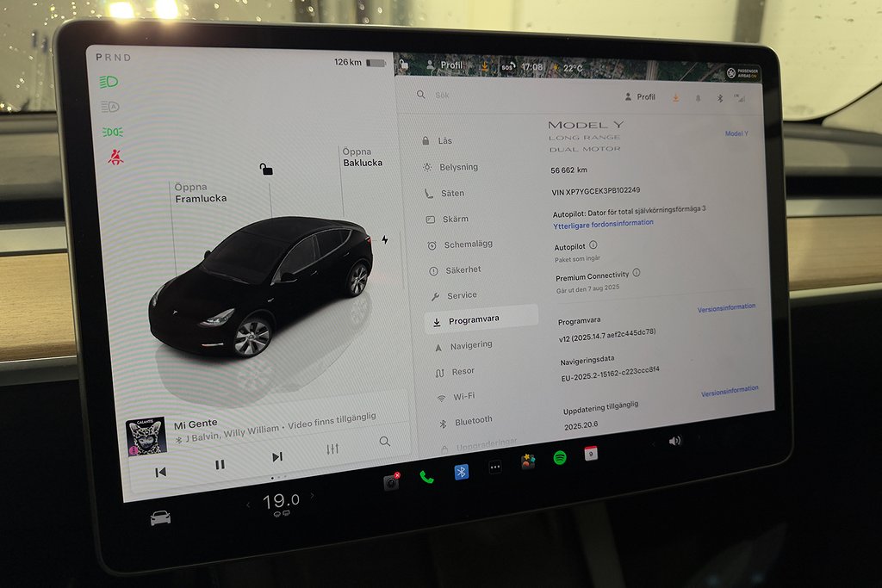
Task: Tap the red seatbelt warning icon
Action: 115,157
